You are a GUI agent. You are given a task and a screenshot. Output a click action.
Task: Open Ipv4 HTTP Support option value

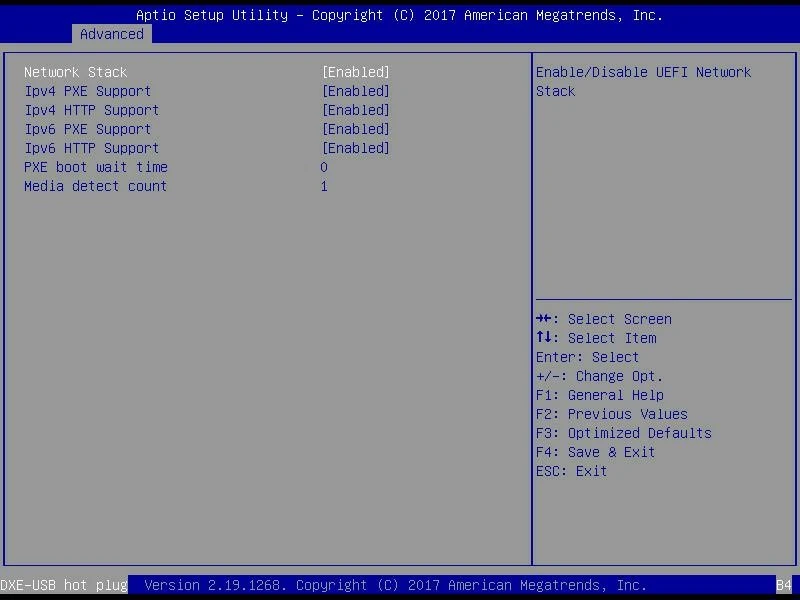tap(355, 110)
